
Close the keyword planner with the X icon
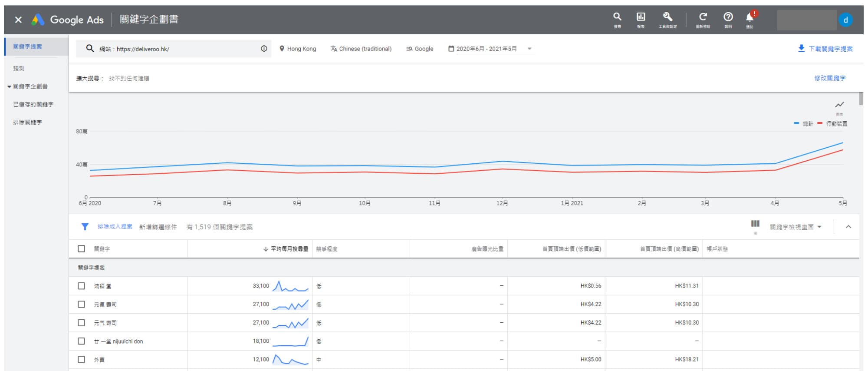tap(18, 20)
